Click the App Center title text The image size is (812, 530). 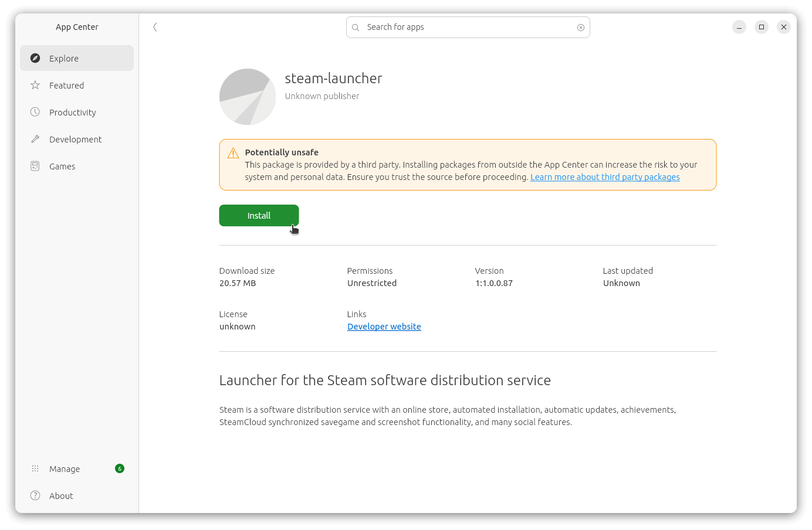[77, 27]
